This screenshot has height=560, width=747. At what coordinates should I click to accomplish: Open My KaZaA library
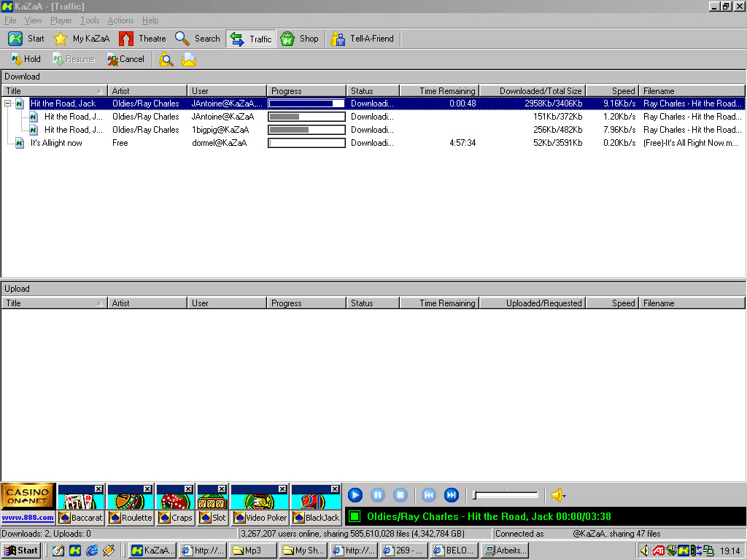82,39
